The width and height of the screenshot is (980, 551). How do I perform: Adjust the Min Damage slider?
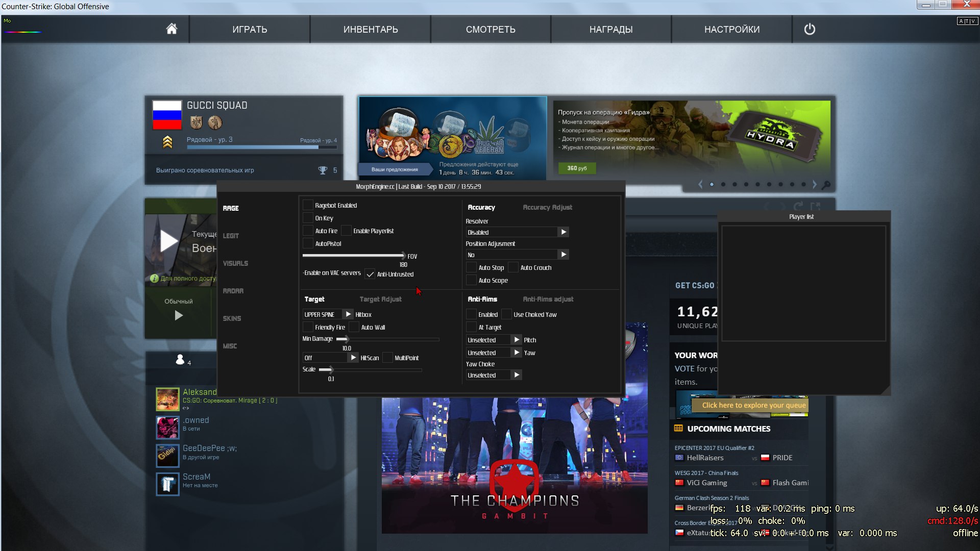click(x=388, y=339)
